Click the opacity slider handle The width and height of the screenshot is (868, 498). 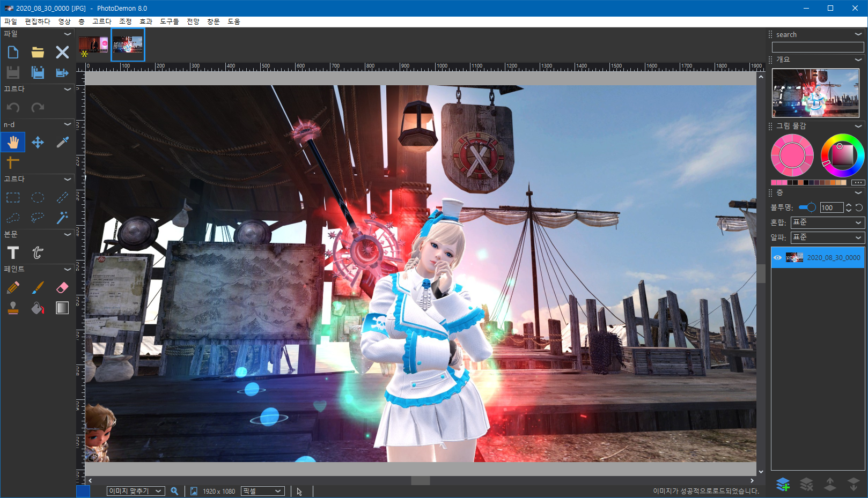(x=812, y=207)
